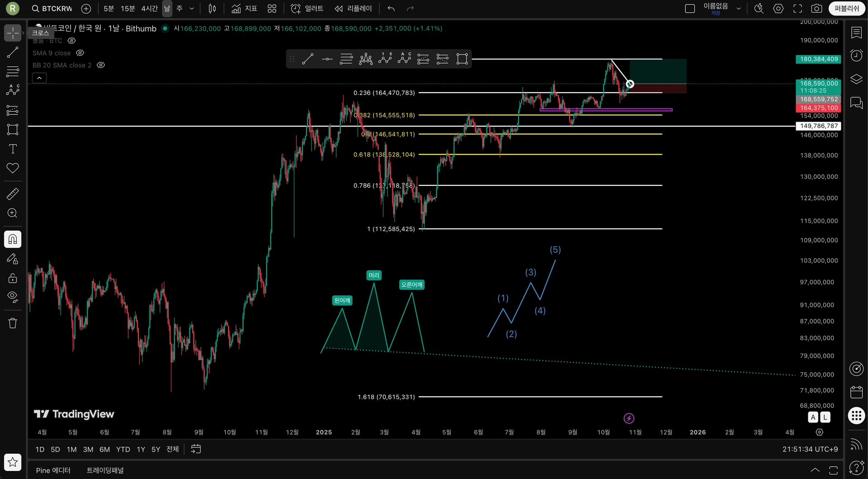This screenshot has height=479, width=868.
Task: Toggle magnet mode snapping
Action: click(x=13, y=239)
